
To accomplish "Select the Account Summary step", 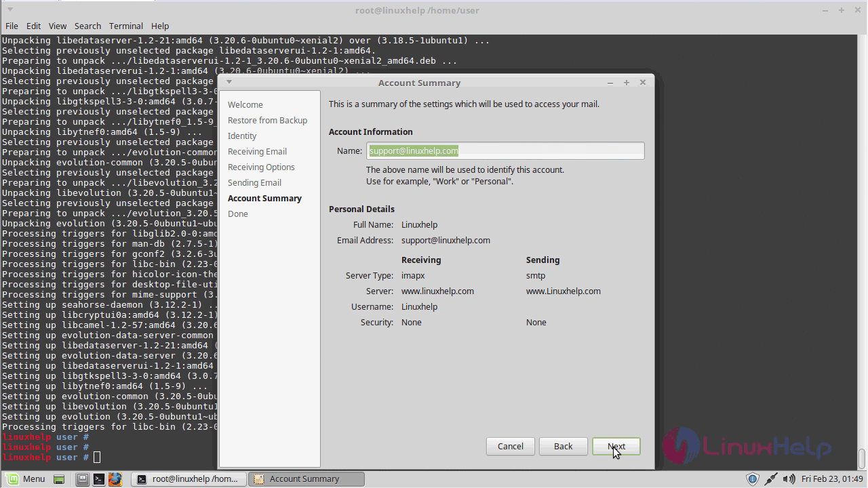I will tap(264, 198).
